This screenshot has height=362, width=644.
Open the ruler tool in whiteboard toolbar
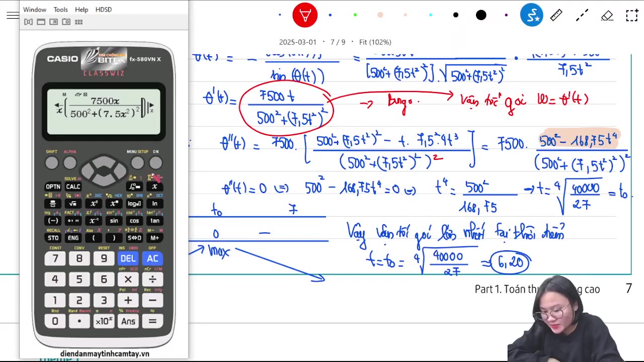(556, 15)
